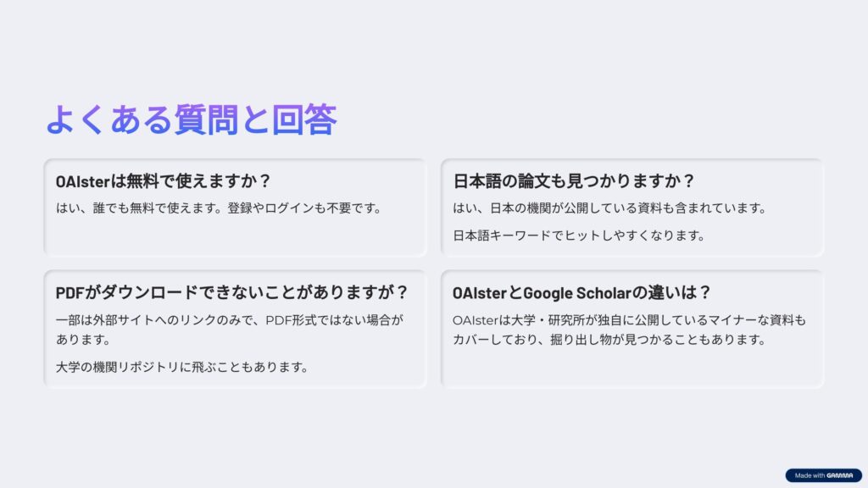
Task: Select the Japanese papers FAQ card
Action: [x=632, y=208]
